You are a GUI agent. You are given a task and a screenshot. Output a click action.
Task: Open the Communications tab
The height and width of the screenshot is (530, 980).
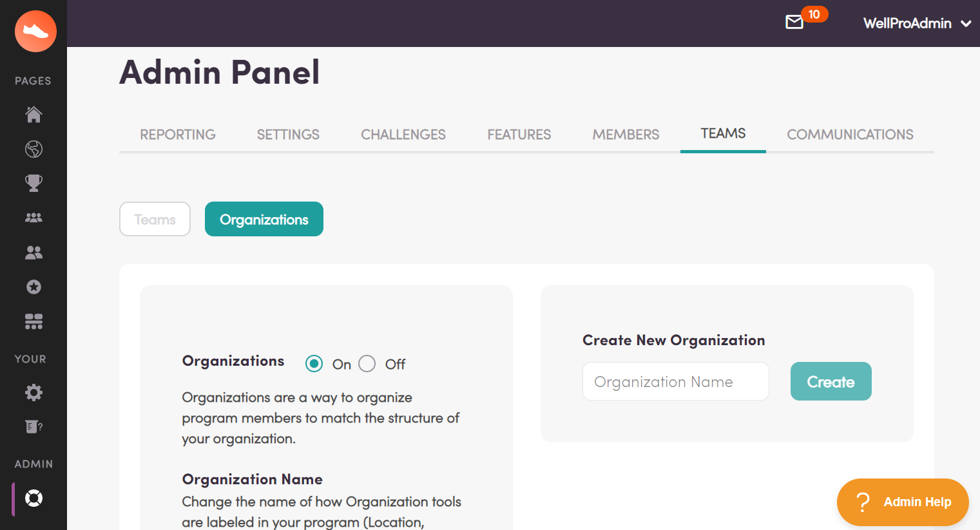[x=850, y=135]
